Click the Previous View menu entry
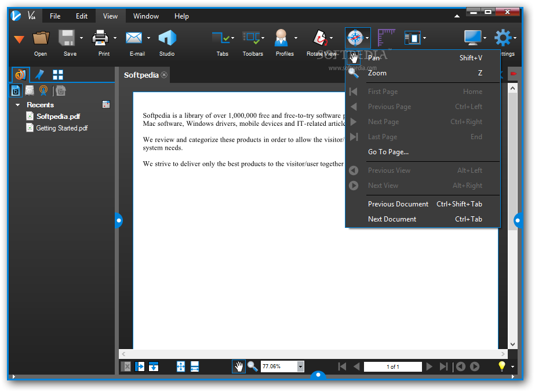The image size is (535, 392). click(x=423, y=170)
